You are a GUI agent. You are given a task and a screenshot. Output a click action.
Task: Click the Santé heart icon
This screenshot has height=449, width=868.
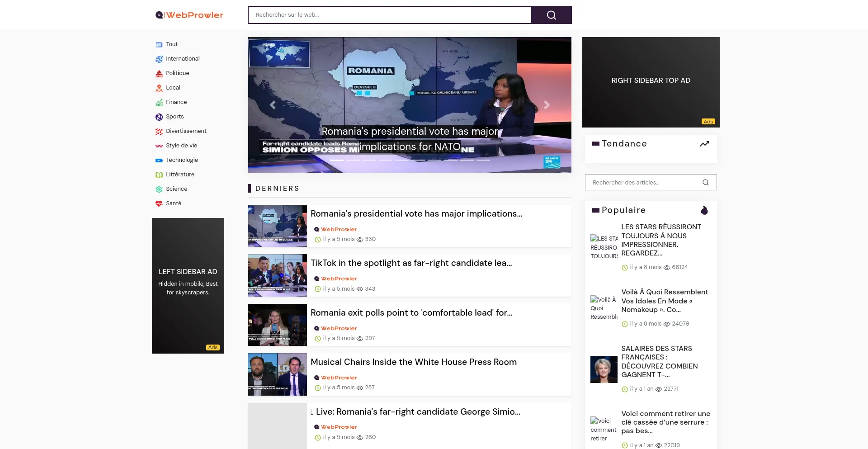point(159,203)
